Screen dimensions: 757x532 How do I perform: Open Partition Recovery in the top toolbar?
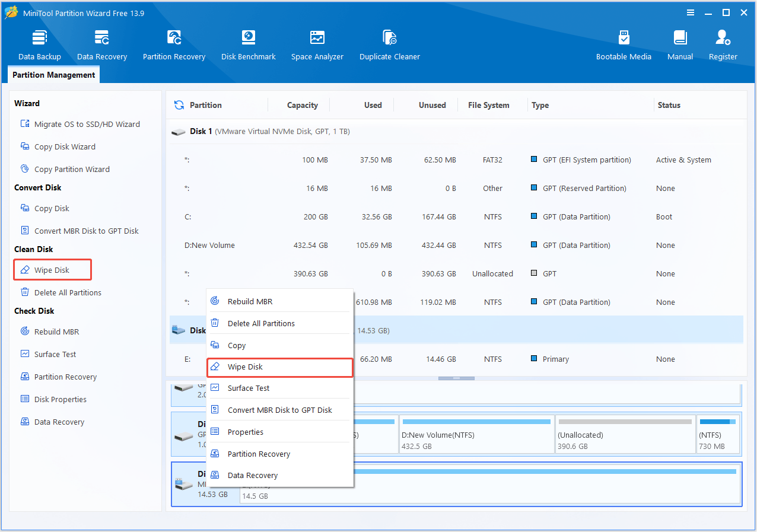pyautogui.click(x=174, y=45)
